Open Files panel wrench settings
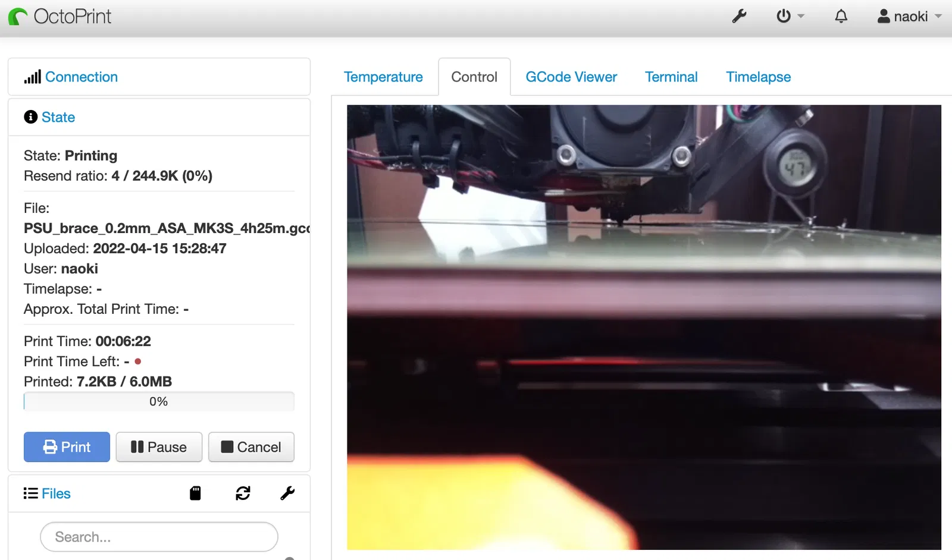The image size is (952, 560). (287, 493)
